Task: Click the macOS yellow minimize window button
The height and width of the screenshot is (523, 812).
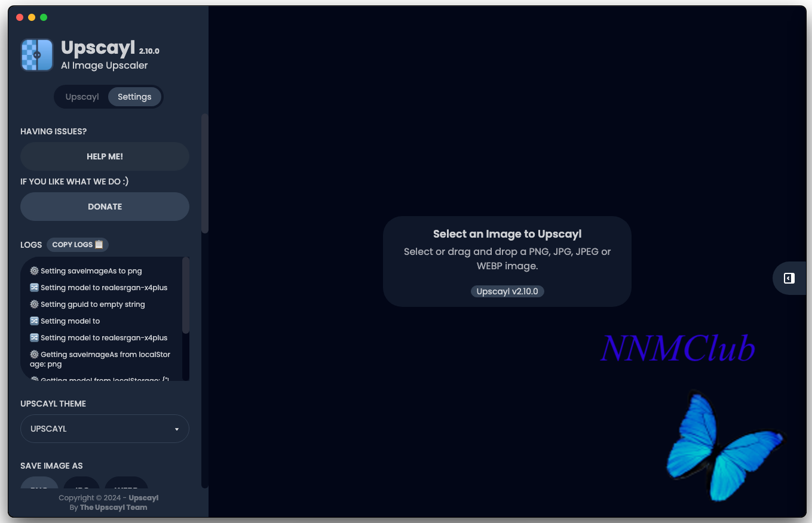Action: 32,17
